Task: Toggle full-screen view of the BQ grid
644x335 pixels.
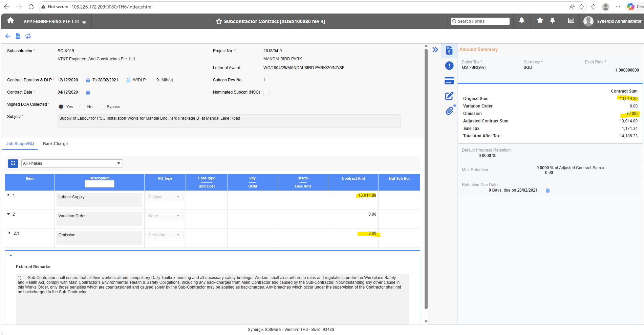Action: [x=13, y=163]
